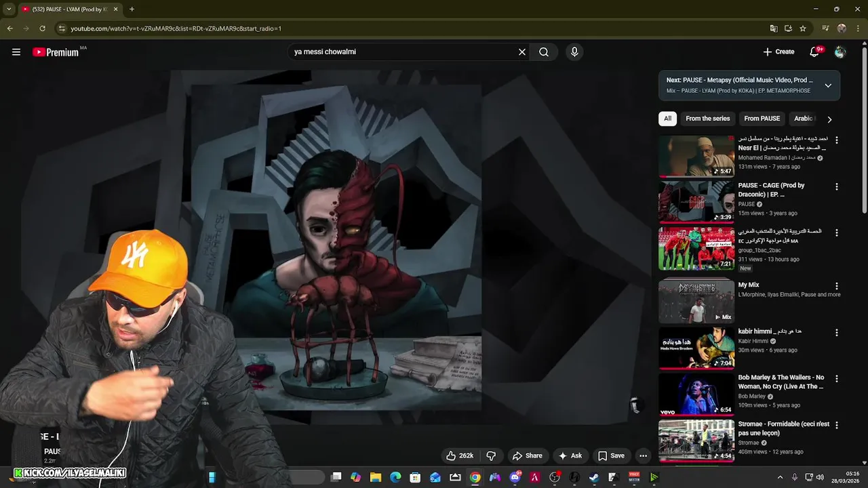Open Steam from taskbar
Screen dimensions: 868x488
594,477
